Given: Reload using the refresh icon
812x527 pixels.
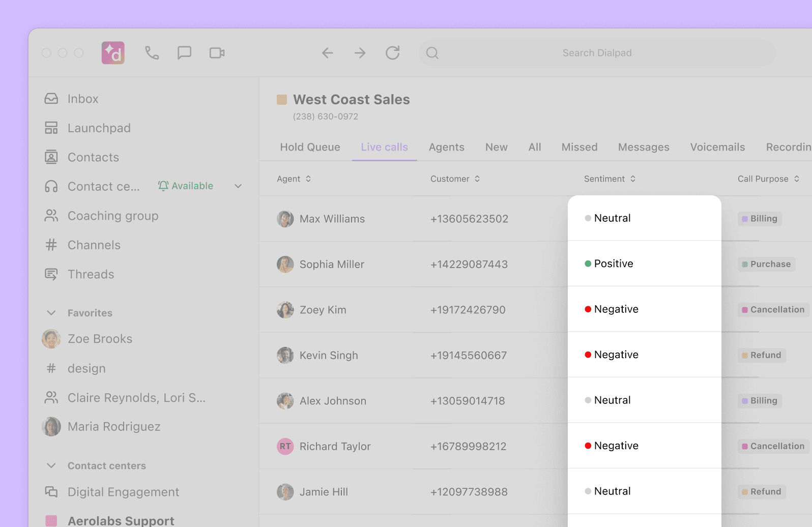Looking at the screenshot, I should 393,53.
